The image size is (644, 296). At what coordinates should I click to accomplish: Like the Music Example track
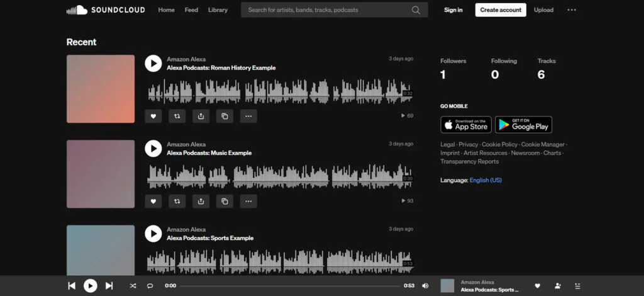click(153, 202)
